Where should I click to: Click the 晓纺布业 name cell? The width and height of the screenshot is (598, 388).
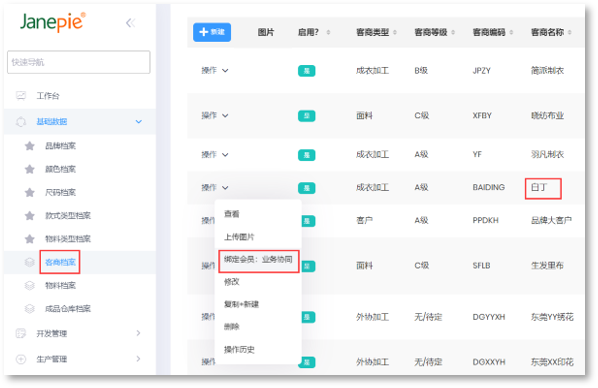pyautogui.click(x=547, y=116)
